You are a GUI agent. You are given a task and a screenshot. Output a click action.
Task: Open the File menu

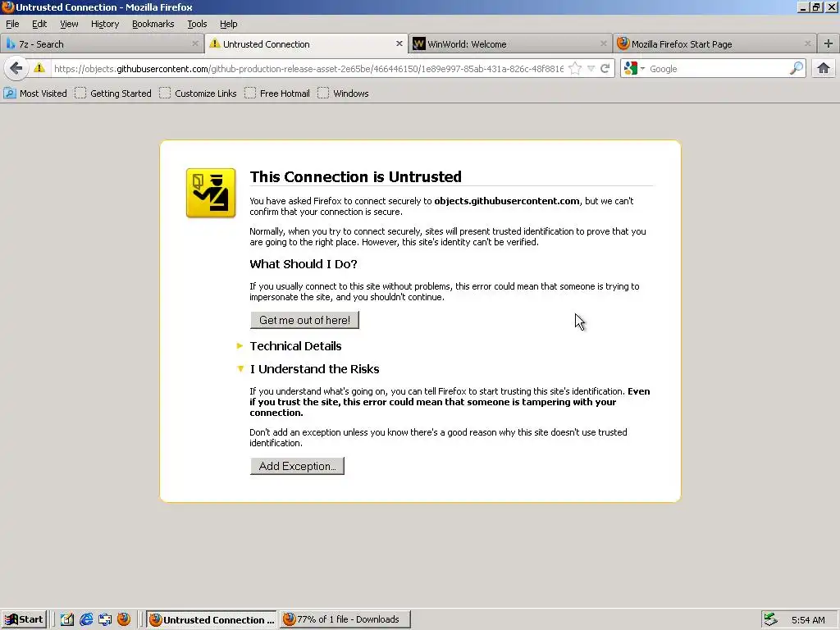click(12, 24)
